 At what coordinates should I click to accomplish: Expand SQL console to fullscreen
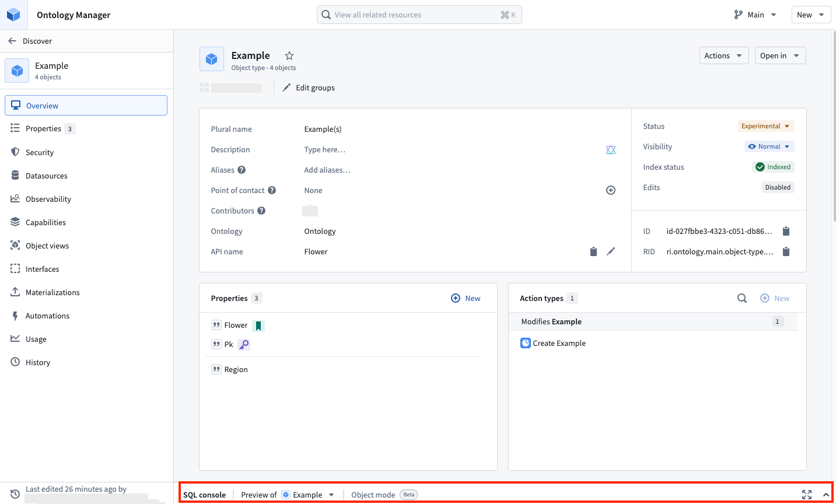pyautogui.click(x=807, y=495)
